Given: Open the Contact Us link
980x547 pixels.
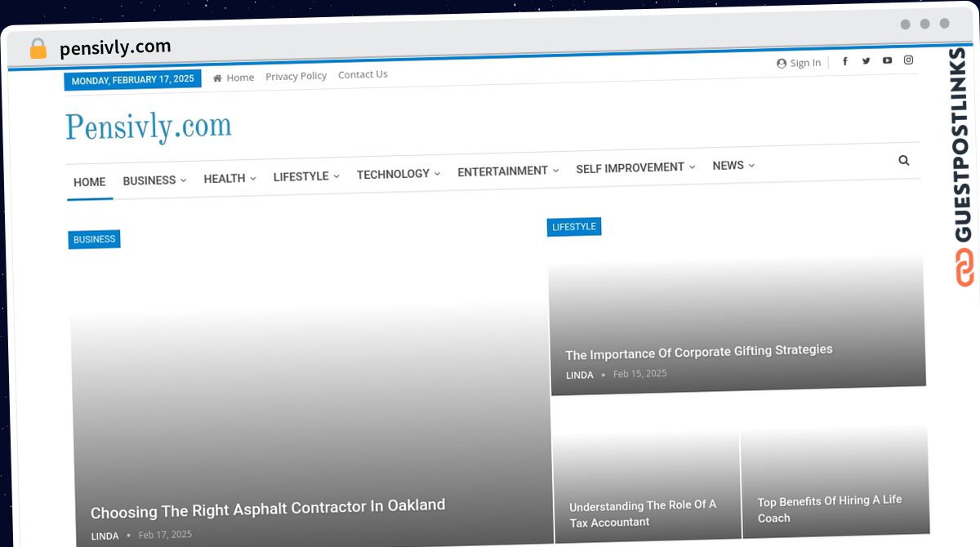Looking at the screenshot, I should tap(363, 74).
